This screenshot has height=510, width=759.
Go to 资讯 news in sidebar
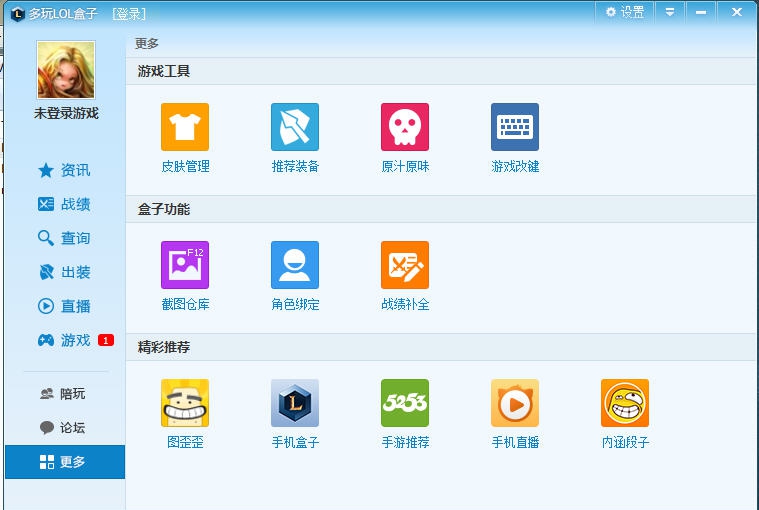point(64,170)
